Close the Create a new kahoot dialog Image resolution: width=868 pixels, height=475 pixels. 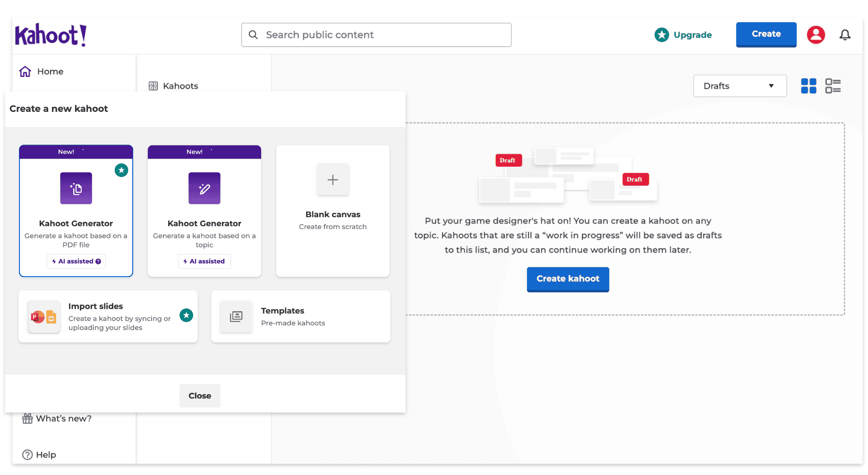click(200, 396)
